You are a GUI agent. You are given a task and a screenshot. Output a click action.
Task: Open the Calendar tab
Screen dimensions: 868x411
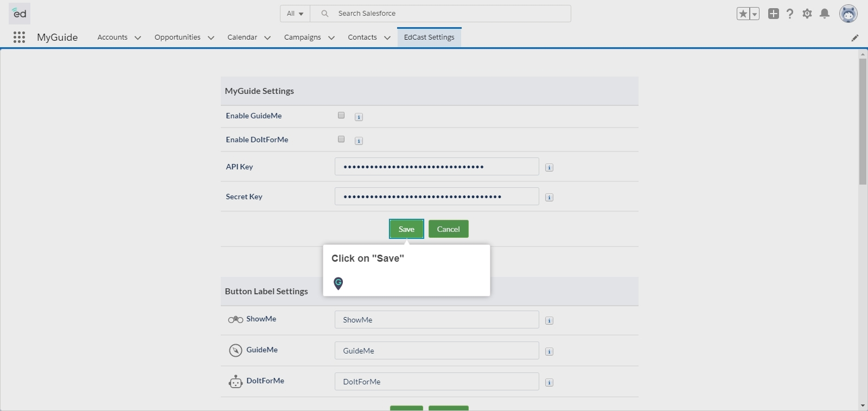(242, 37)
